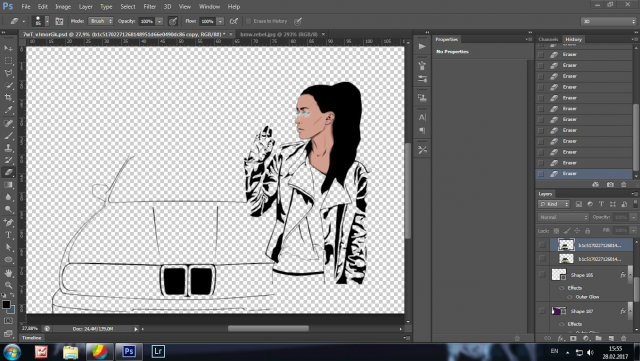Select the Move tool
The width and height of the screenshot is (640, 361).
click(9, 48)
